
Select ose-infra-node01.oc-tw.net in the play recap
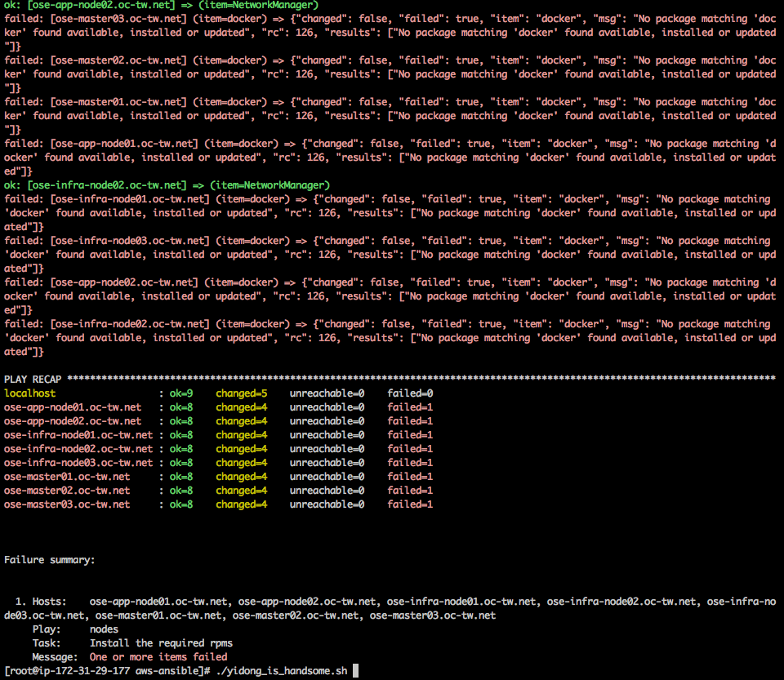pos(78,435)
